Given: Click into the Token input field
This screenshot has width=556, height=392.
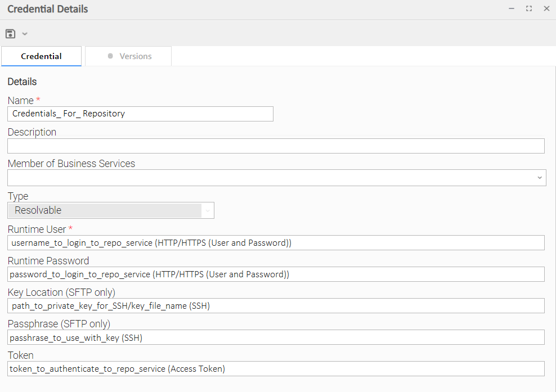Looking at the screenshot, I should tap(276, 369).
